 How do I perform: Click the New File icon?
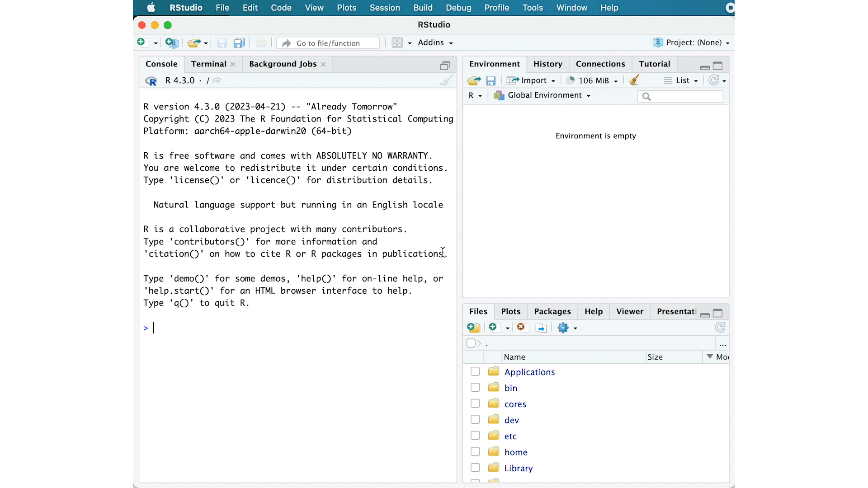point(141,42)
